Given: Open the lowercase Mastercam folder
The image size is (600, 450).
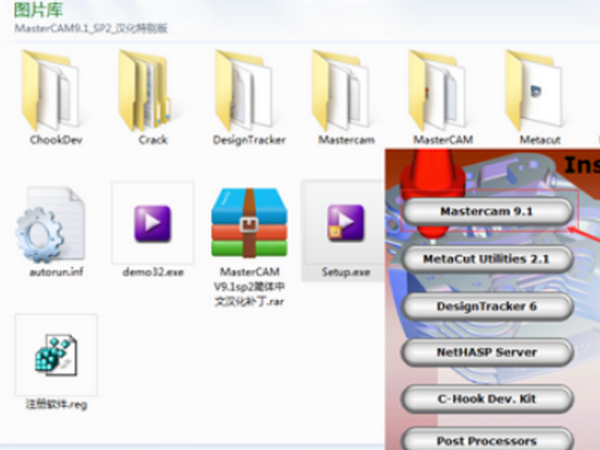Looking at the screenshot, I should click(x=340, y=90).
